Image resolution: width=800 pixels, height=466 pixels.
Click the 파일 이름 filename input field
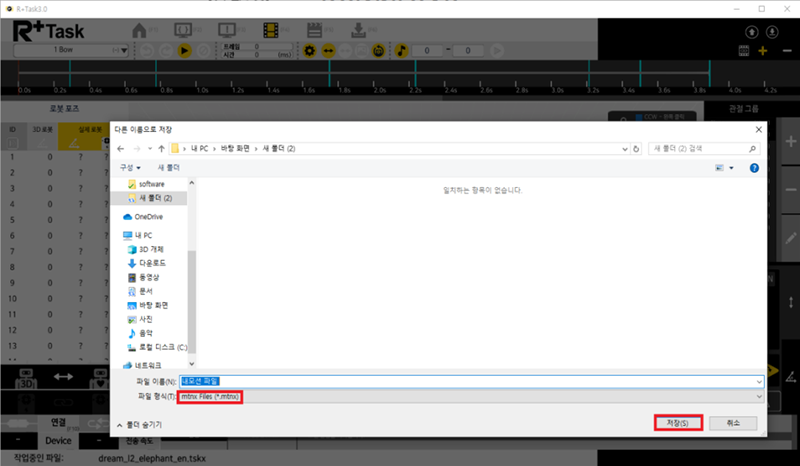point(470,382)
